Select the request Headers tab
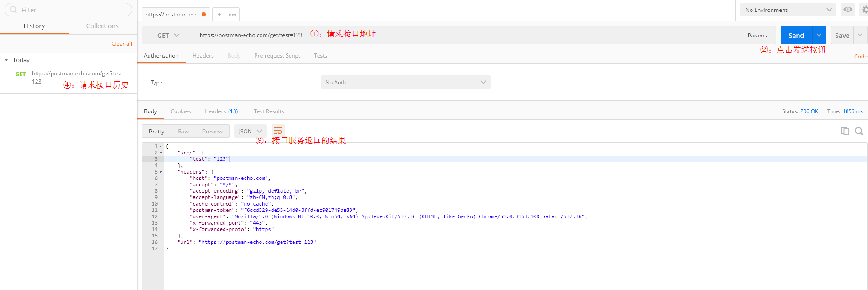The image size is (868, 290). pyautogui.click(x=203, y=56)
